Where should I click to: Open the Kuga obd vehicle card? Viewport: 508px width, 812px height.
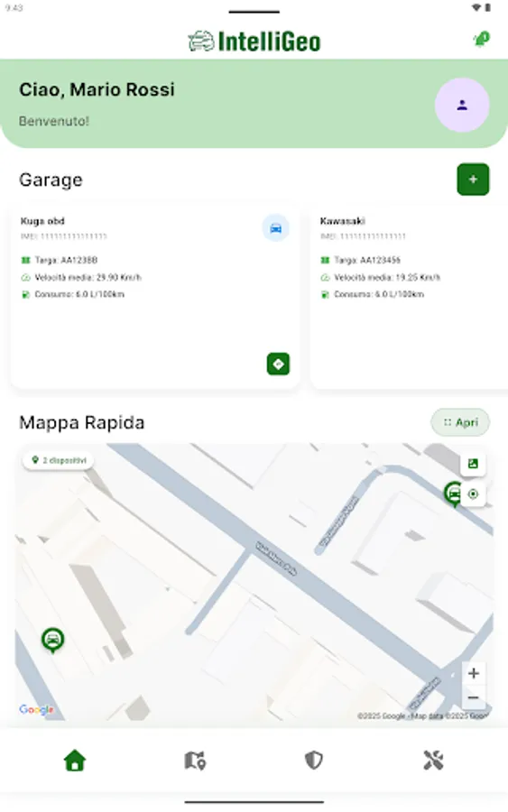click(x=155, y=298)
